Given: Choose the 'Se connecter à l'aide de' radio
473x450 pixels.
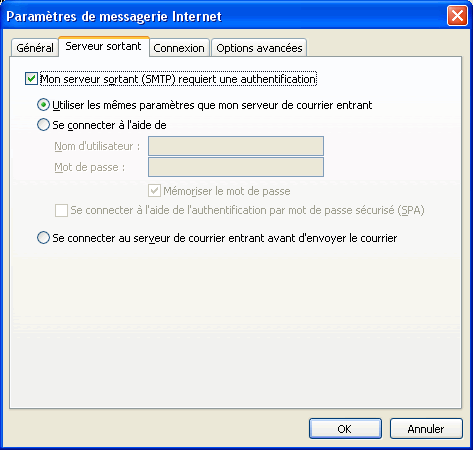Looking at the screenshot, I should tap(43, 125).
